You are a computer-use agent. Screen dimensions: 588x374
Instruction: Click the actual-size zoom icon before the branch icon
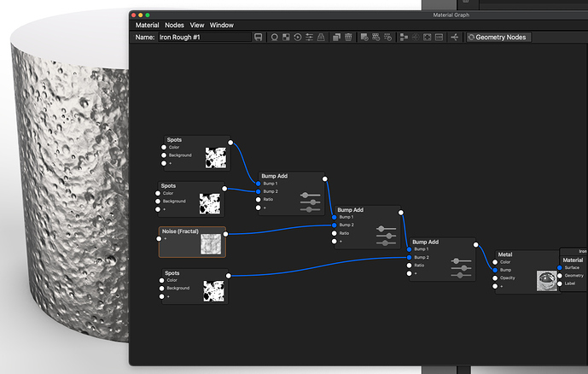coord(439,37)
